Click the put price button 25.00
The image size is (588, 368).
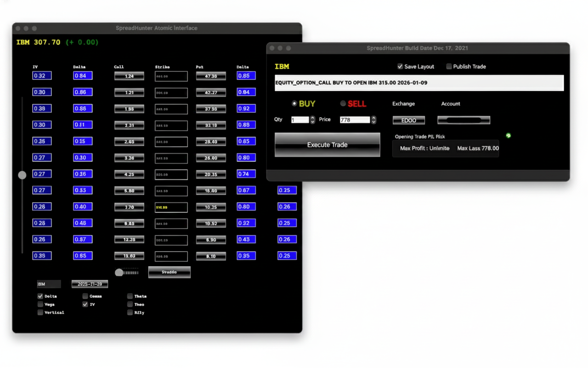(x=211, y=158)
